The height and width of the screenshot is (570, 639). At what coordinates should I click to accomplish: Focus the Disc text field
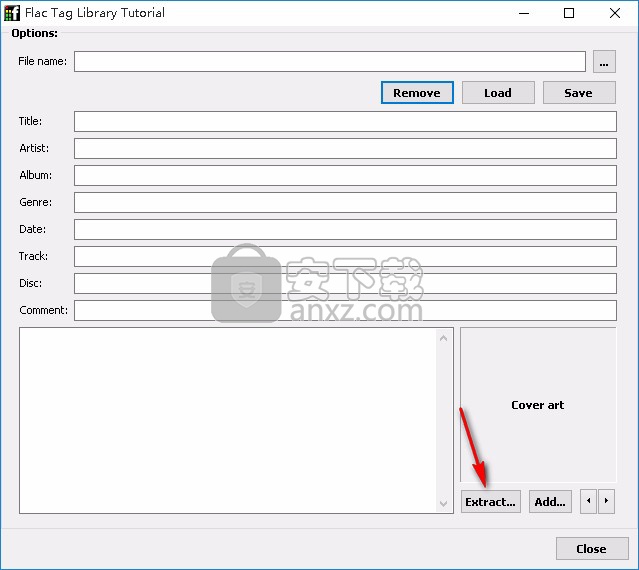(345, 283)
